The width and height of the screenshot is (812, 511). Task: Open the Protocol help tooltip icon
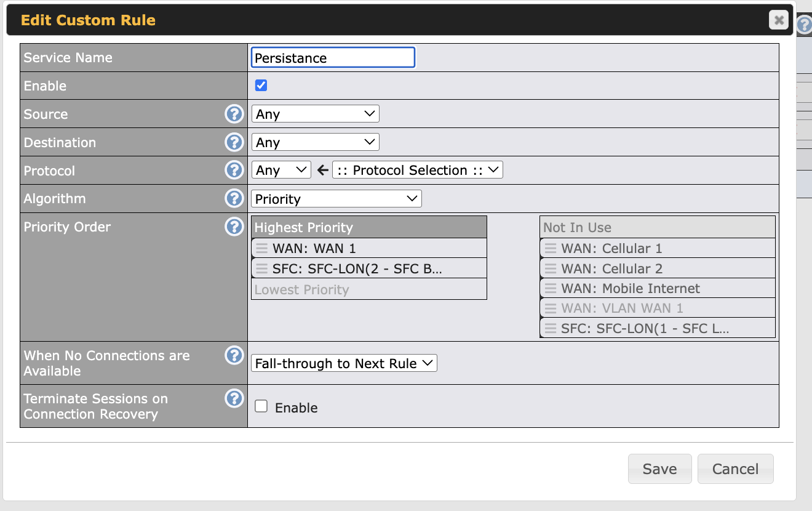point(234,171)
